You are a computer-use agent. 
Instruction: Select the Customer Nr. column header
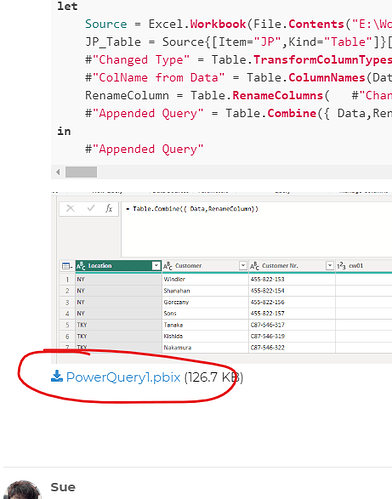(x=292, y=266)
